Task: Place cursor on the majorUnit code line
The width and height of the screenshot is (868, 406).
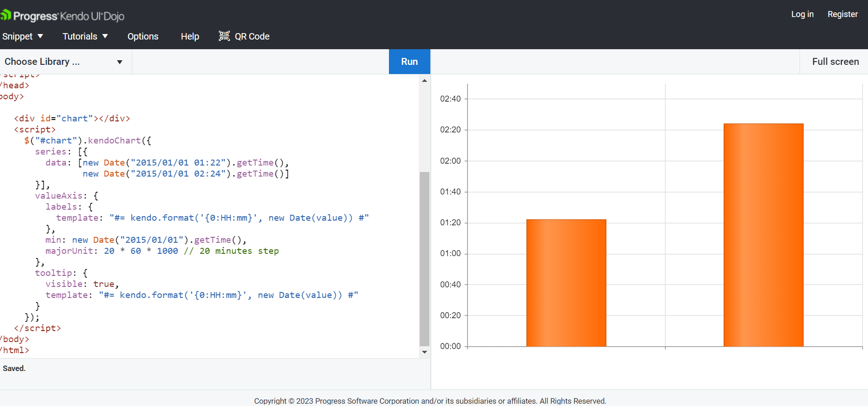Action: click(162, 251)
